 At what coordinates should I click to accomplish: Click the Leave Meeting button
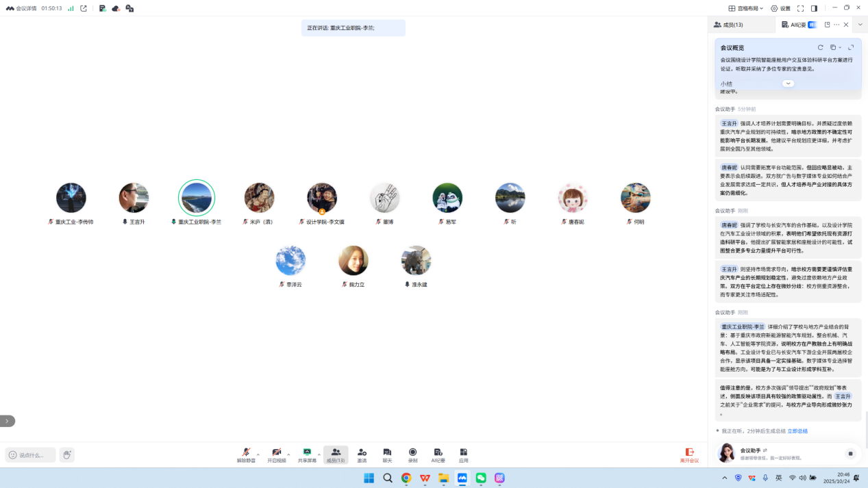tap(689, 455)
